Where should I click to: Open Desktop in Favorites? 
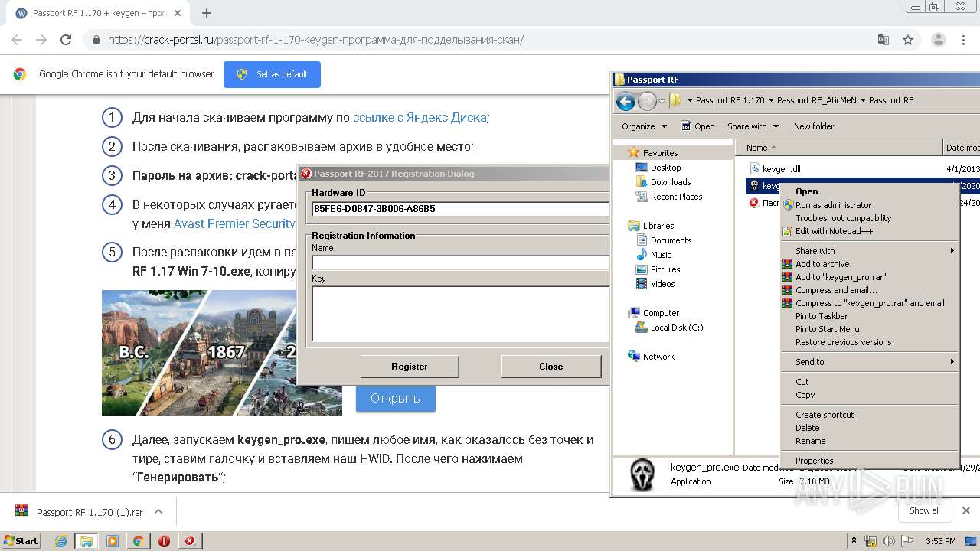(x=665, y=168)
